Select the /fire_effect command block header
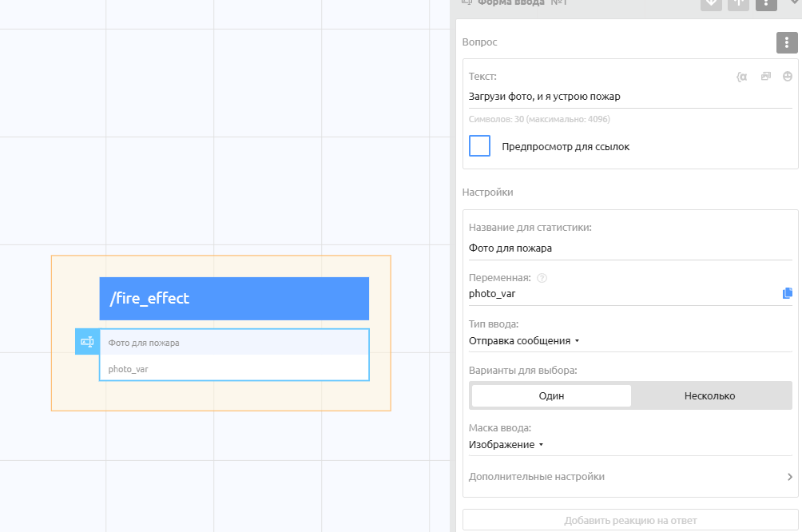Image resolution: width=802 pixels, height=532 pixels. (234, 299)
